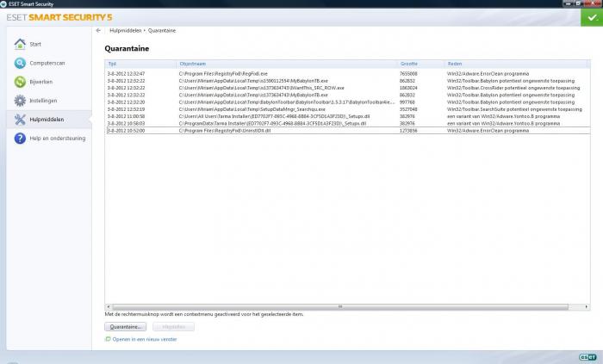Click Hulpmiddelen in the breadcrumb

(x=126, y=30)
